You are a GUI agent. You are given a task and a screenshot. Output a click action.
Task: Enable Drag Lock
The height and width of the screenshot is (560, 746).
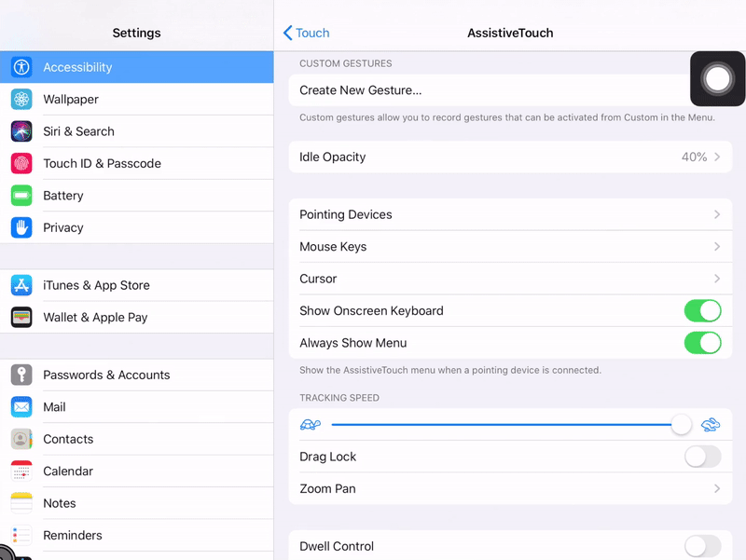[x=703, y=457]
